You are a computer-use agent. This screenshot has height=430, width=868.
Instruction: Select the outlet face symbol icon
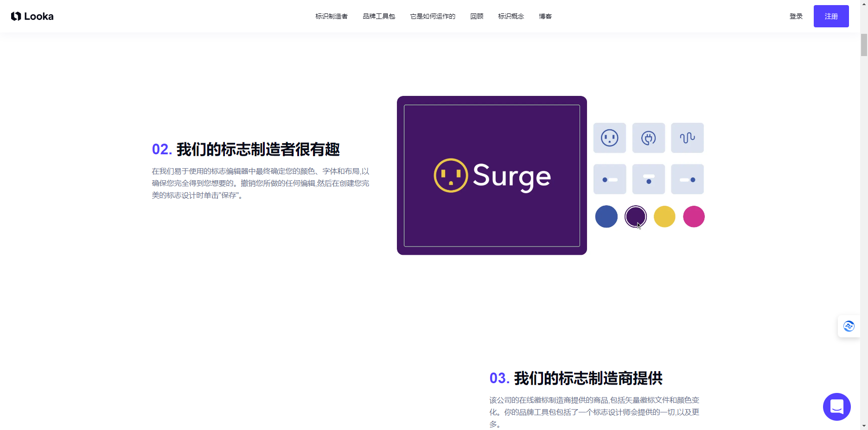609,138
